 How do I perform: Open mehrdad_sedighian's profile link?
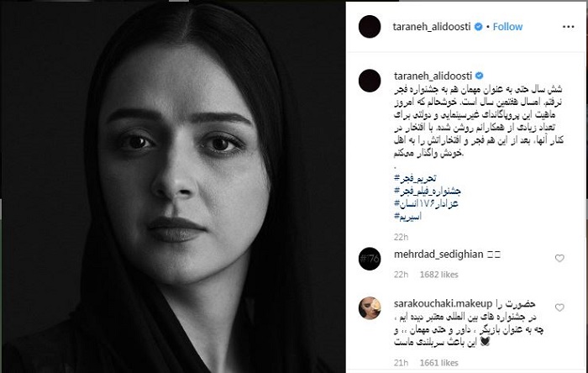coord(438,255)
